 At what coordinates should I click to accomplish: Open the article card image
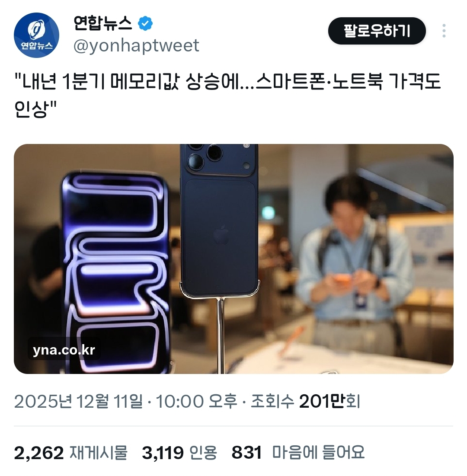point(233,259)
